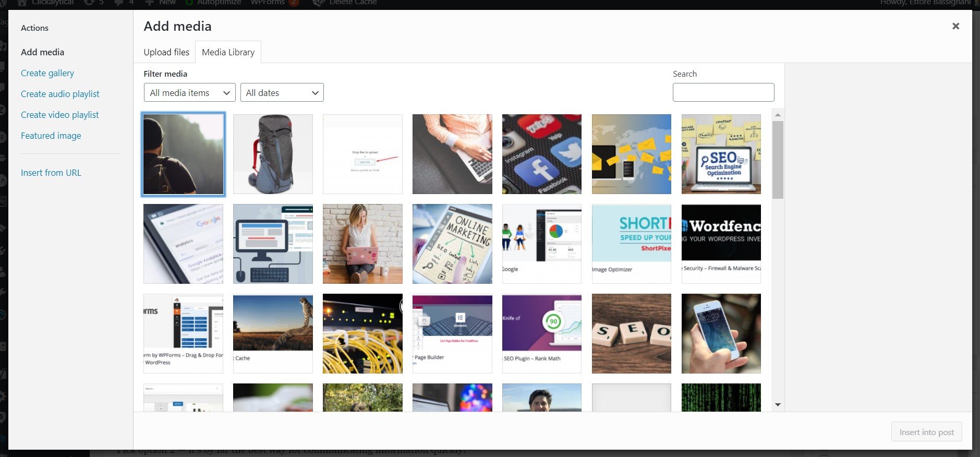This screenshot has width=980, height=457.
Task: Select the SEO letter tiles image
Action: point(631,333)
